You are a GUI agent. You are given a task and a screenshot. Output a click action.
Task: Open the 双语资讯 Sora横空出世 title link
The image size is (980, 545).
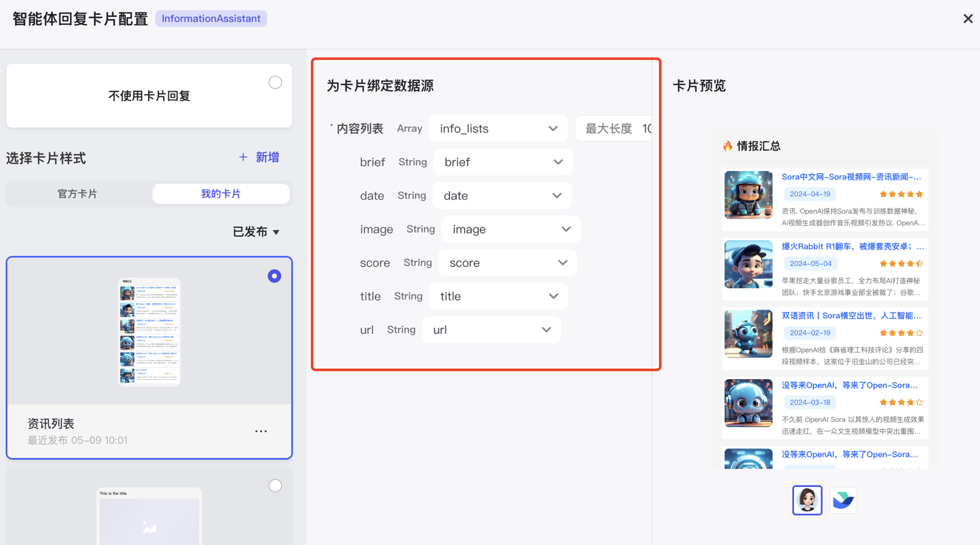click(851, 315)
